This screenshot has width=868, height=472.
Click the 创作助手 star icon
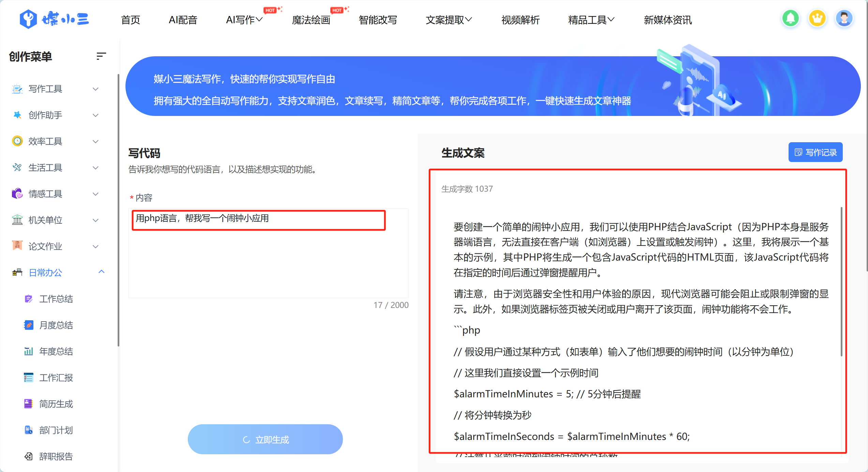[x=17, y=115]
